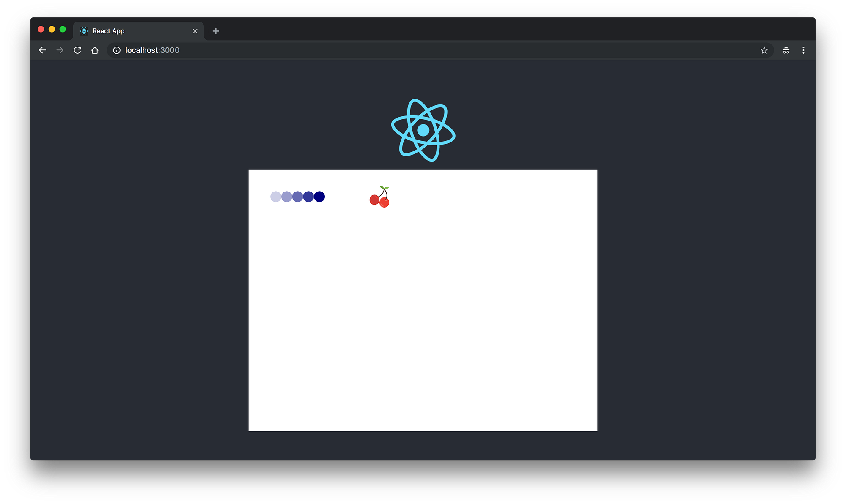Select the React App tab
Screen dimensions: 846x504
tap(127, 31)
